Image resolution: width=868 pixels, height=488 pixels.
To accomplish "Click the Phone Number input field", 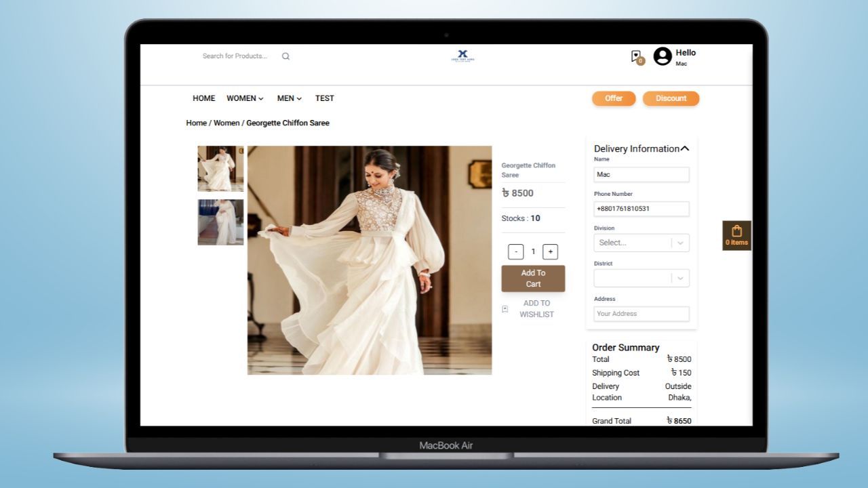I will (642, 209).
